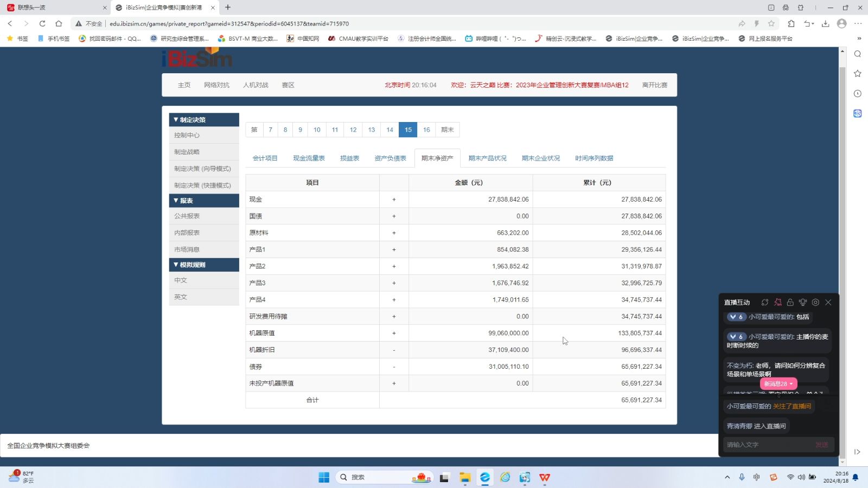Open the browser downloads icon

coord(825,23)
